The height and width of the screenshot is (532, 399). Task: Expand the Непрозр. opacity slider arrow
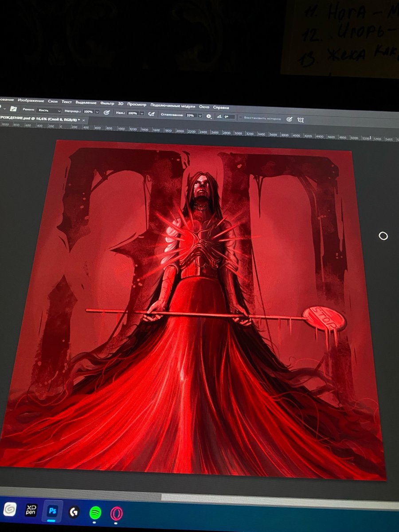(x=97, y=112)
